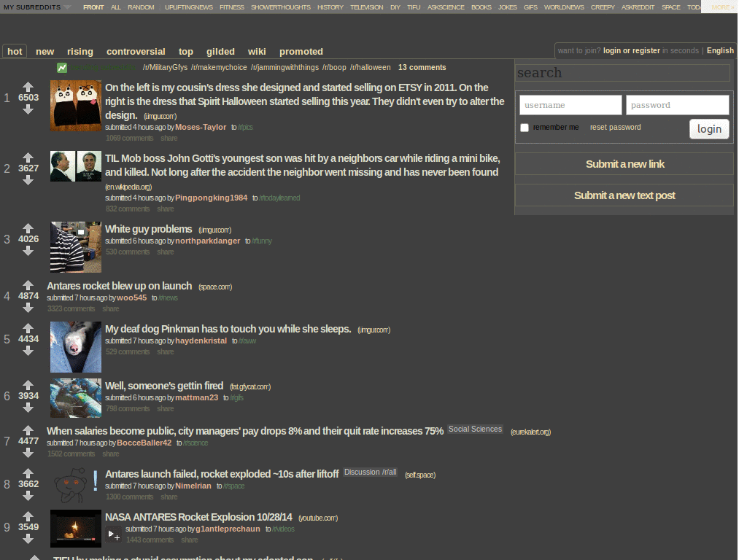Downvote the ETSY dress design post
Image resolution: width=747 pixels, height=560 pixels.
(28, 109)
